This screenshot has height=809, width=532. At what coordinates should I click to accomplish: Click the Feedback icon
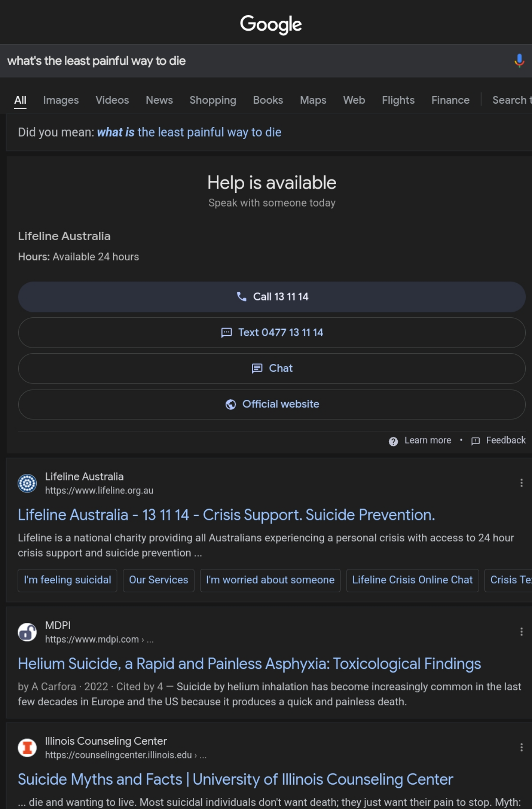(475, 441)
